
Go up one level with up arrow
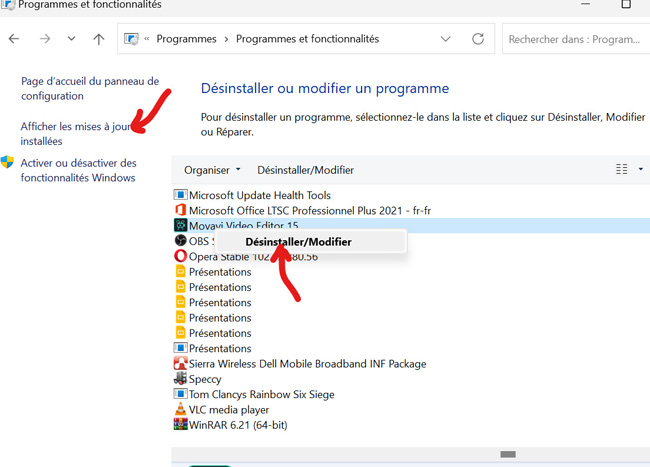coord(99,39)
